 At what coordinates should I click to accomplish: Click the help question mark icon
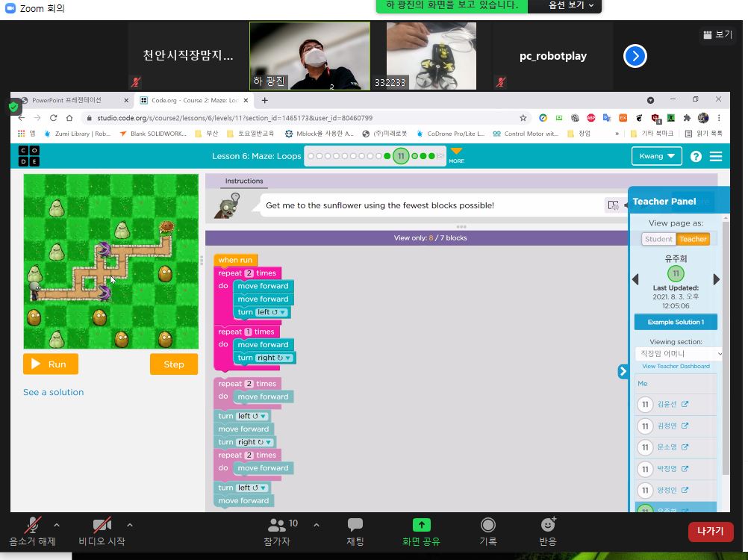[696, 156]
